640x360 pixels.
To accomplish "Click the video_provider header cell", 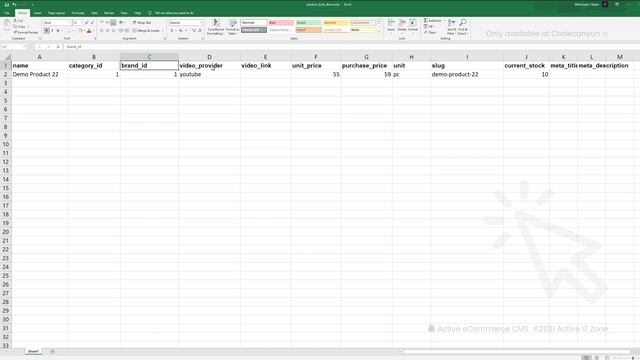I will click(x=209, y=65).
